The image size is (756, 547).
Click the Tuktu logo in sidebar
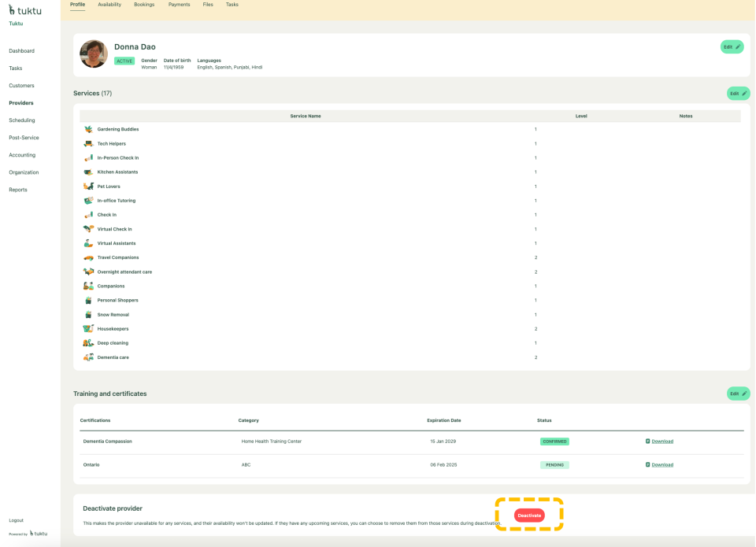click(24, 10)
